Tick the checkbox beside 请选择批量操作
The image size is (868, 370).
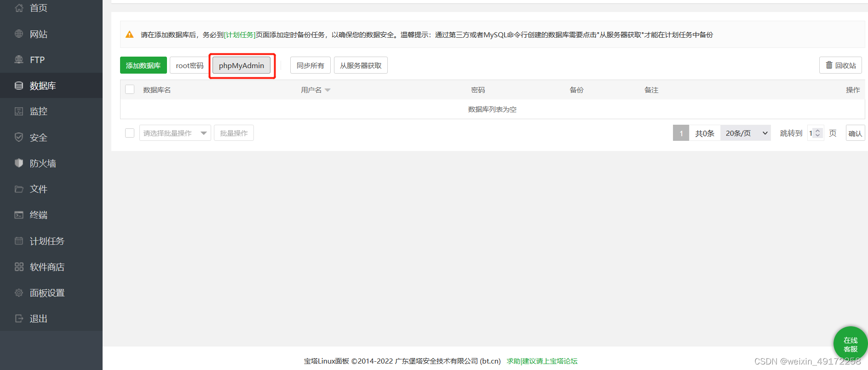click(x=130, y=133)
